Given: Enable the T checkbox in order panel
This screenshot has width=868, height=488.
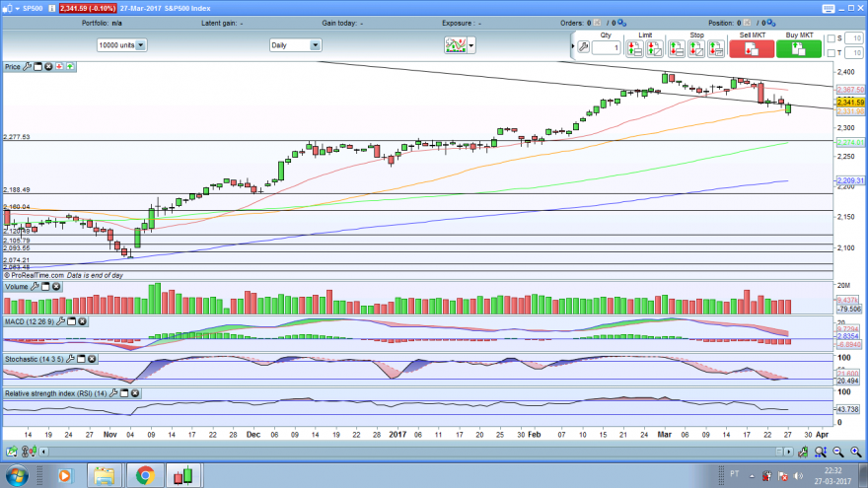Looking at the screenshot, I should point(831,53).
